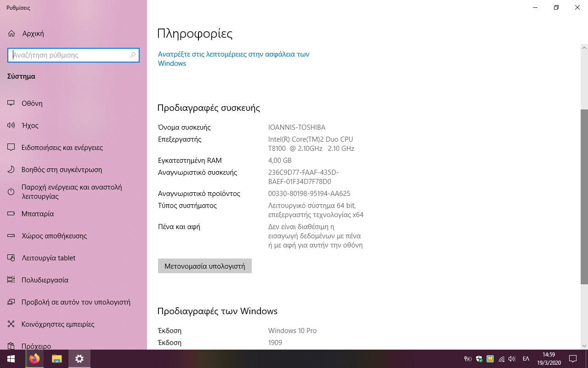Go to Παροχή ενέργειας και αναστολή λειτουργίας
Screen dimensions: 588x368
(71, 192)
